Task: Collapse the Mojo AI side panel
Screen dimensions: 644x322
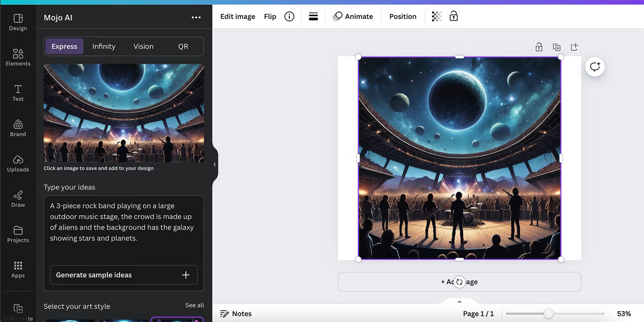Action: [214, 164]
